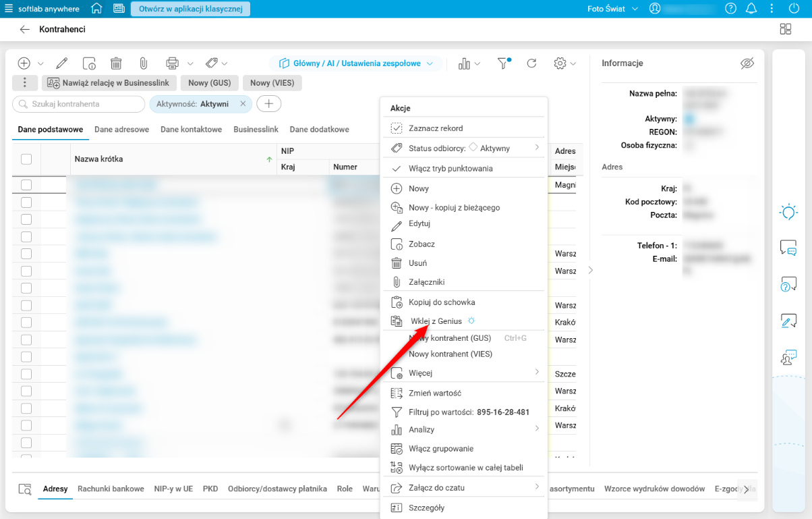
Task: Click the pencil edit toolbar icon
Action: (x=62, y=63)
